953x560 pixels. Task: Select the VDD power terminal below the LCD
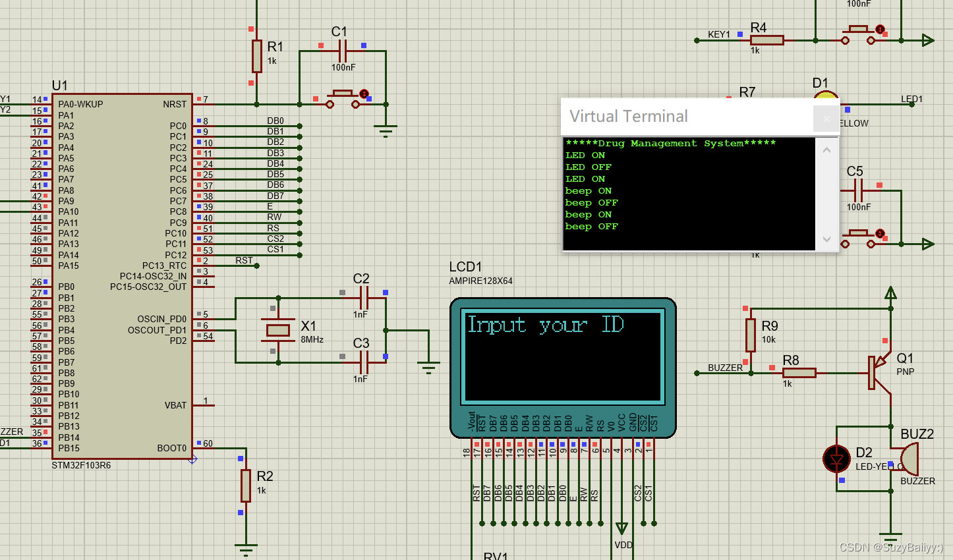622,527
